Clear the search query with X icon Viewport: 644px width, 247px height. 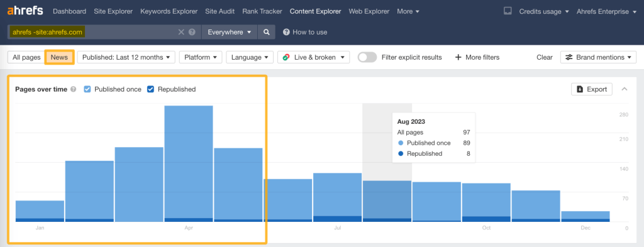pyautogui.click(x=181, y=32)
